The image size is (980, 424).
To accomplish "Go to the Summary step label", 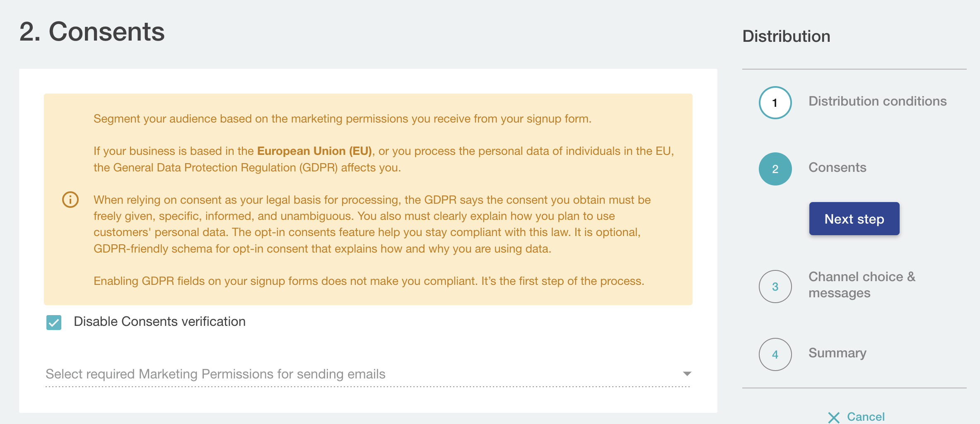I will (x=837, y=353).
